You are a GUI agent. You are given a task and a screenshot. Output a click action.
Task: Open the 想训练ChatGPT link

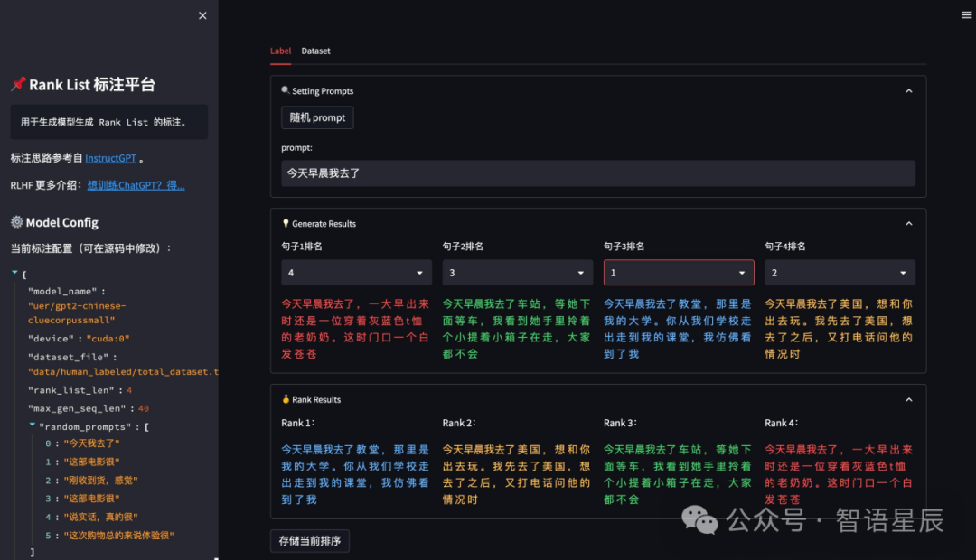136,185
